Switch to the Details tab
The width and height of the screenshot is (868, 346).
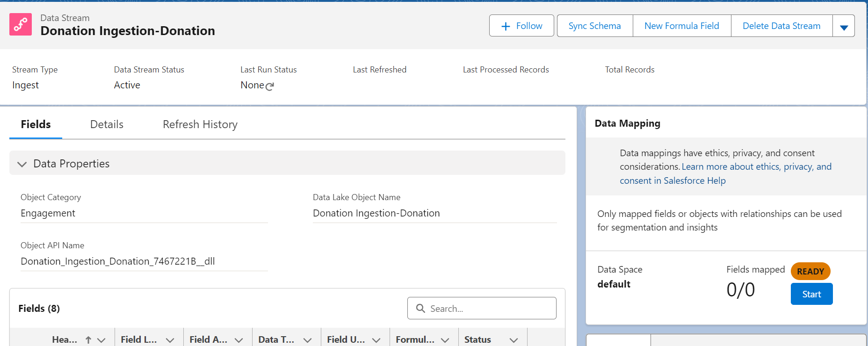(107, 124)
